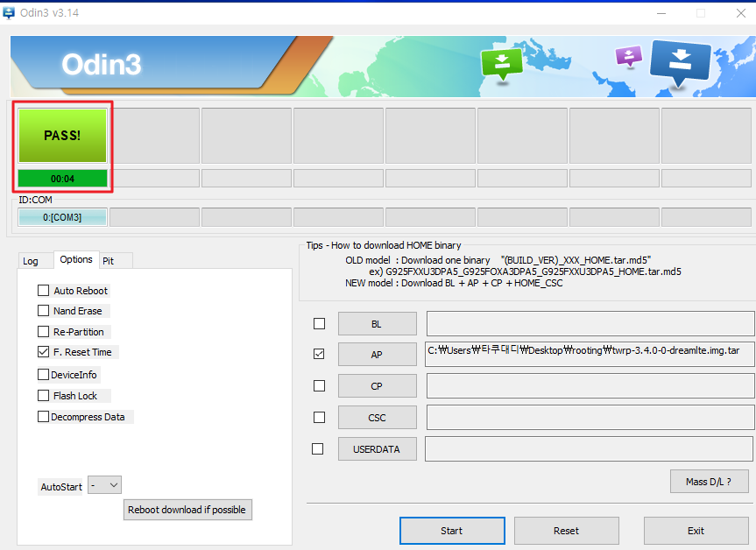Tick the checkbox next to BL
The height and width of the screenshot is (550, 756).
click(319, 323)
